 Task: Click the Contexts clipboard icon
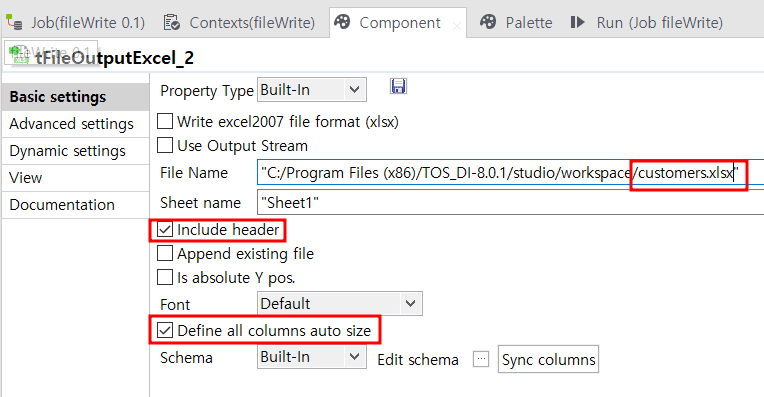point(172,22)
